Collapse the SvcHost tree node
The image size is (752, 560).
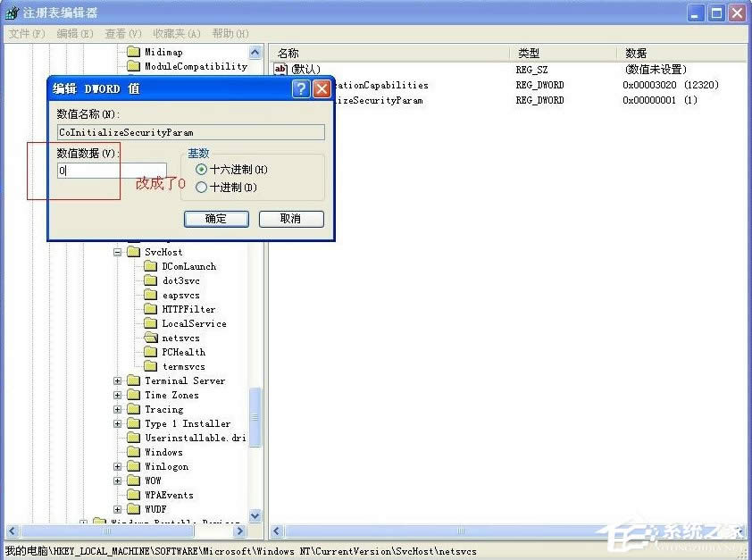119,251
